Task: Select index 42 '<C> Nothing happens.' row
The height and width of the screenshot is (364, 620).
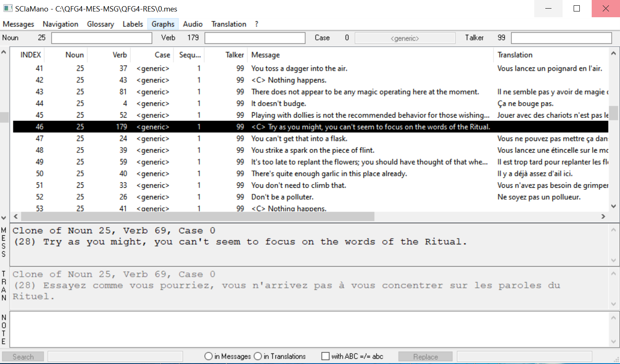Action: 311,80
